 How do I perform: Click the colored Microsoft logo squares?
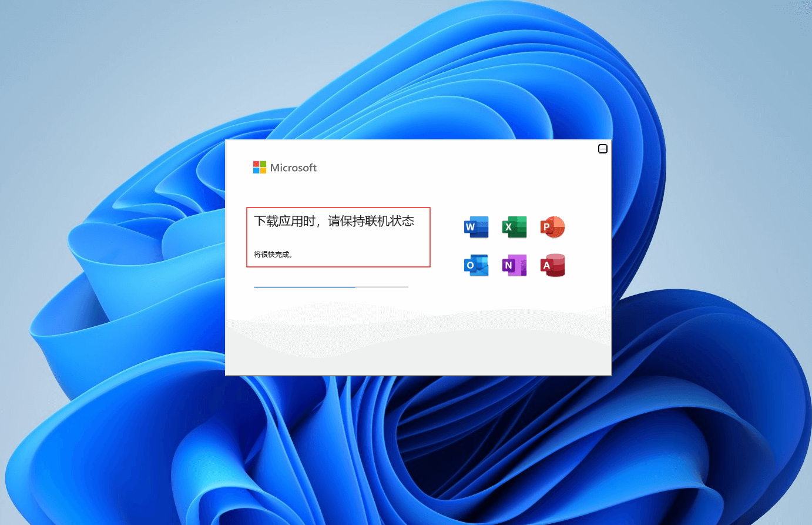(x=260, y=167)
